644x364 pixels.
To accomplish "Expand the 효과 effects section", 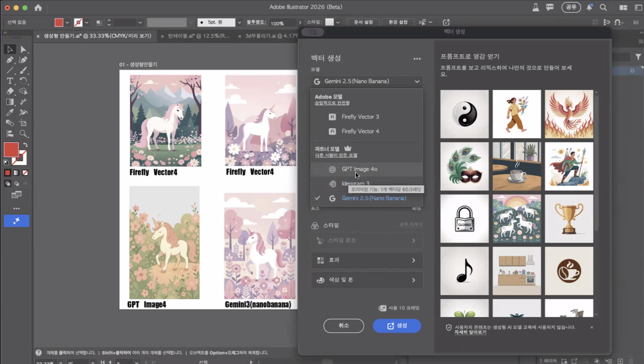I will click(x=367, y=260).
